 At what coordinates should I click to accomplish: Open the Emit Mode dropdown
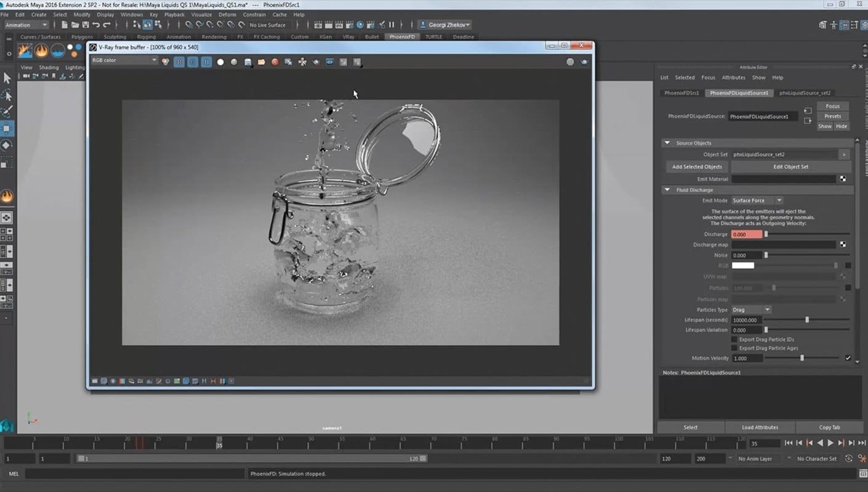tap(757, 200)
